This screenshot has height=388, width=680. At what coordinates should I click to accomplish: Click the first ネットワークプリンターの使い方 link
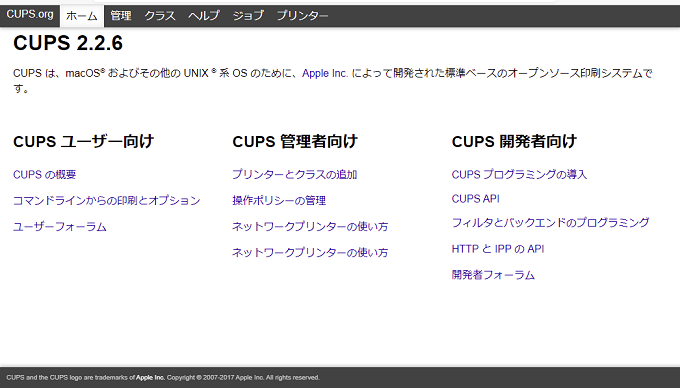coord(311,227)
